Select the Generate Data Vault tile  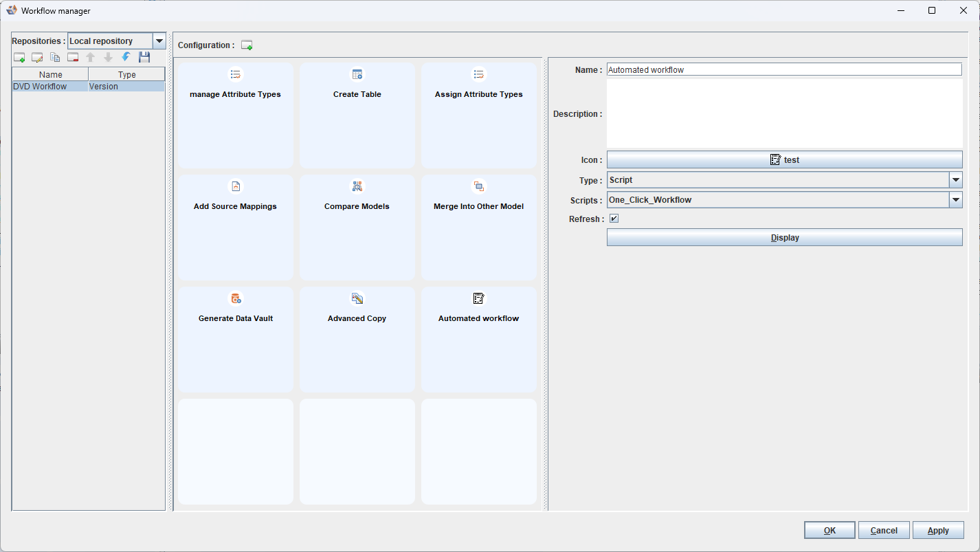click(236, 338)
